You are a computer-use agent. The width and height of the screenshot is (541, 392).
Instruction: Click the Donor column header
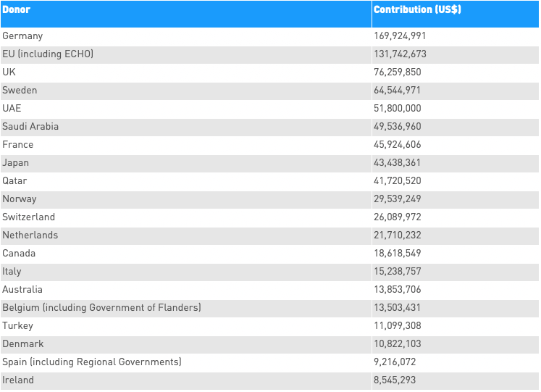pos(17,10)
